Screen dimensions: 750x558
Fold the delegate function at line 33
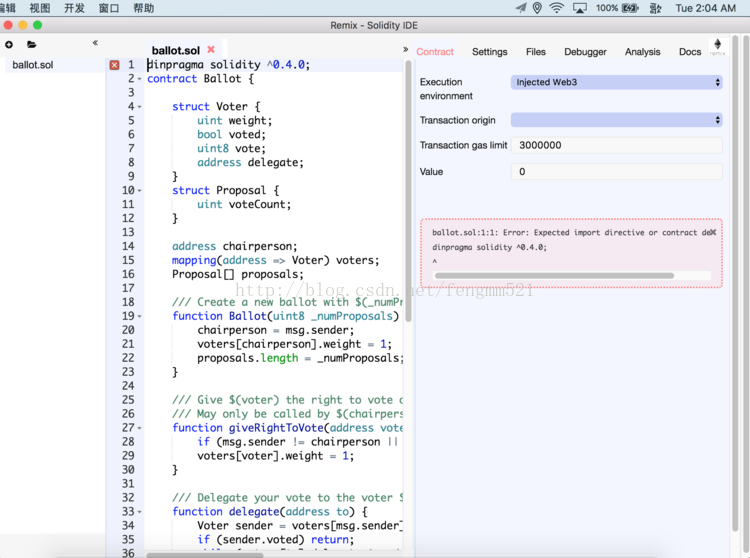[140, 512]
